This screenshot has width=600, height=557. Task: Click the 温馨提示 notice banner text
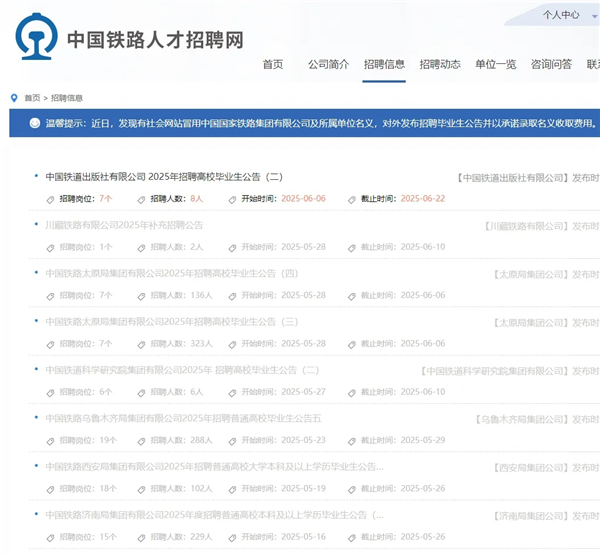click(321, 123)
